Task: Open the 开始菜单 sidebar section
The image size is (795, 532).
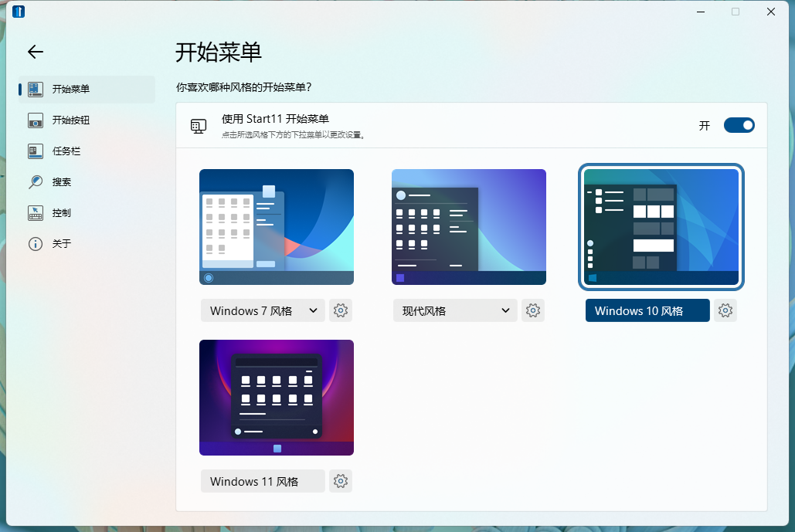Action: (x=71, y=90)
